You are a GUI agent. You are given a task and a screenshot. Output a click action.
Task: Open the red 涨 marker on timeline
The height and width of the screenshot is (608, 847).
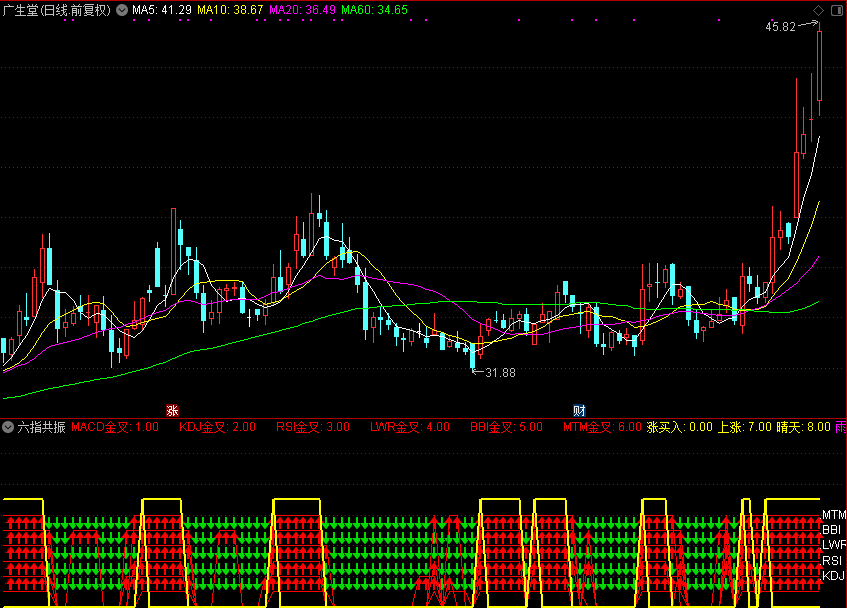[172, 410]
